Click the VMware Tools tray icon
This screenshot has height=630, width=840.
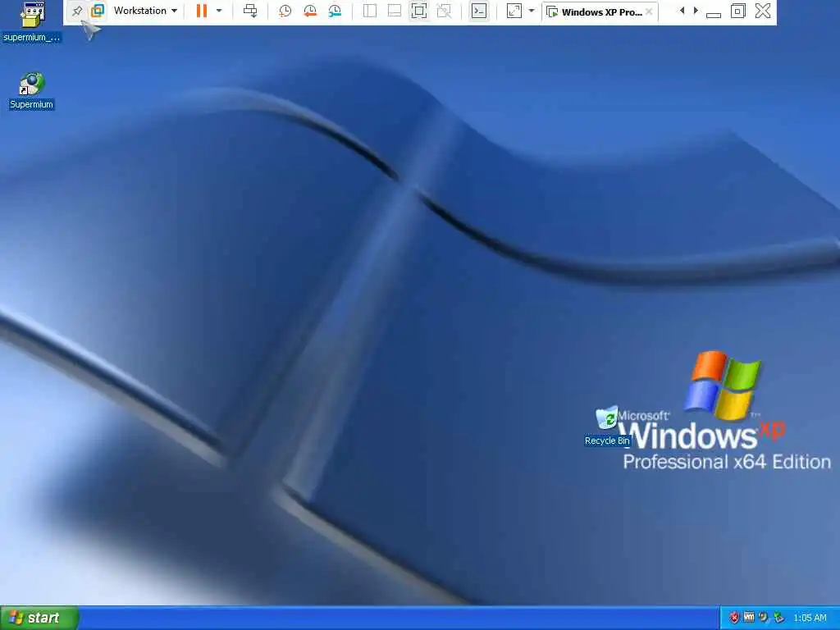(749, 618)
